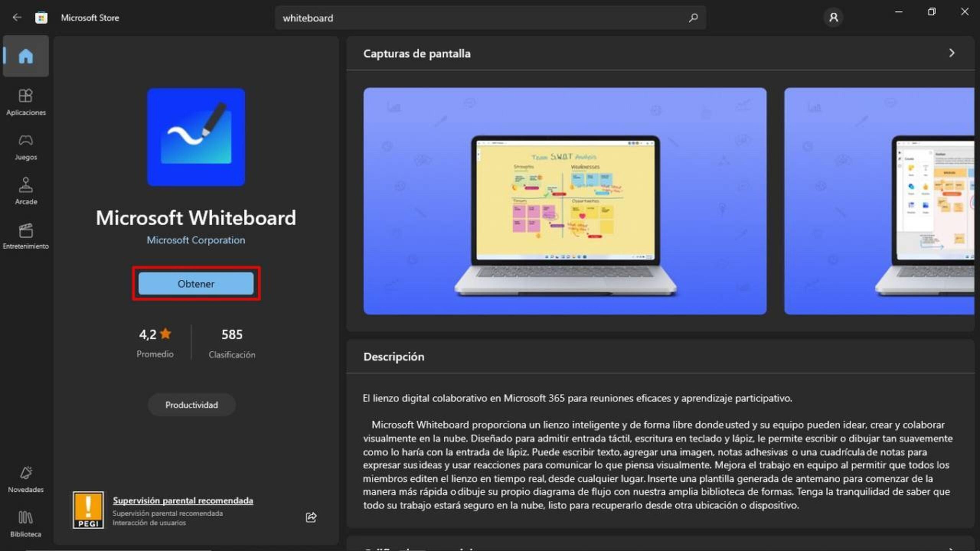Expand Capturas de pantalla with chevron

click(x=952, y=53)
